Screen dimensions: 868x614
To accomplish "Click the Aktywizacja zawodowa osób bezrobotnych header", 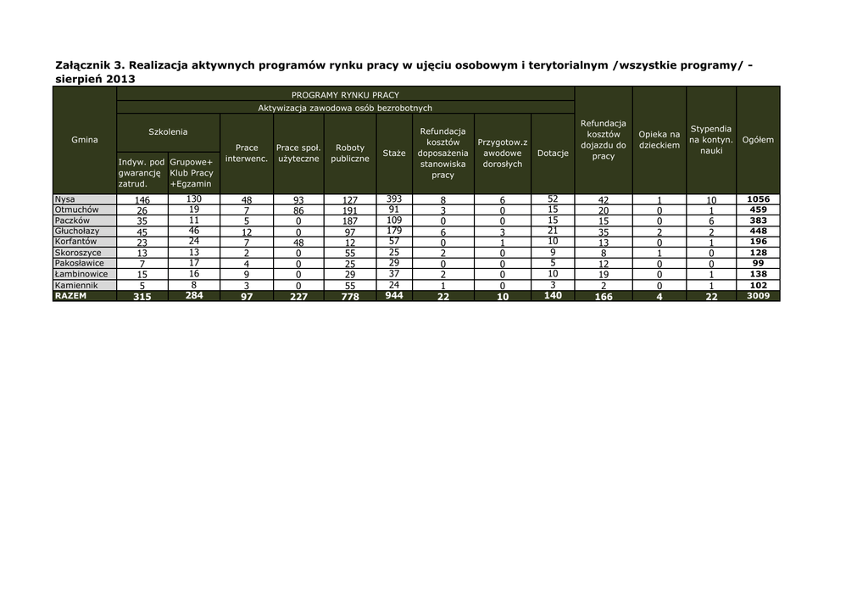I will pos(345,108).
